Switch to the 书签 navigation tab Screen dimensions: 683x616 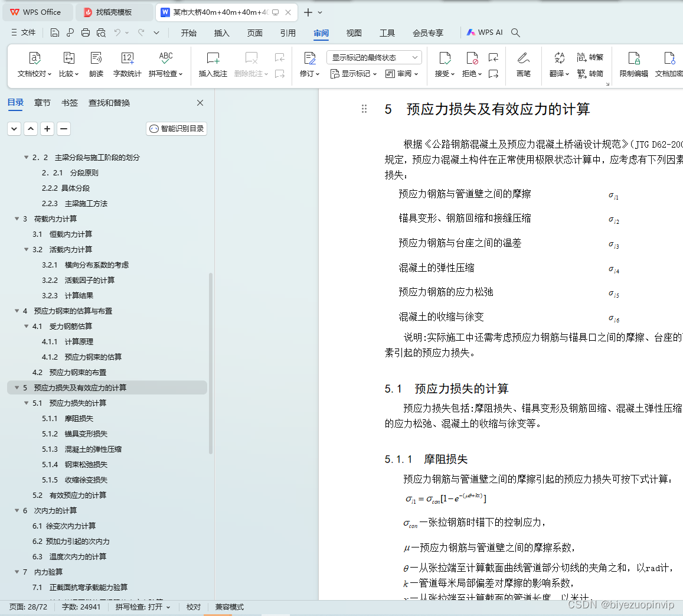[70, 103]
